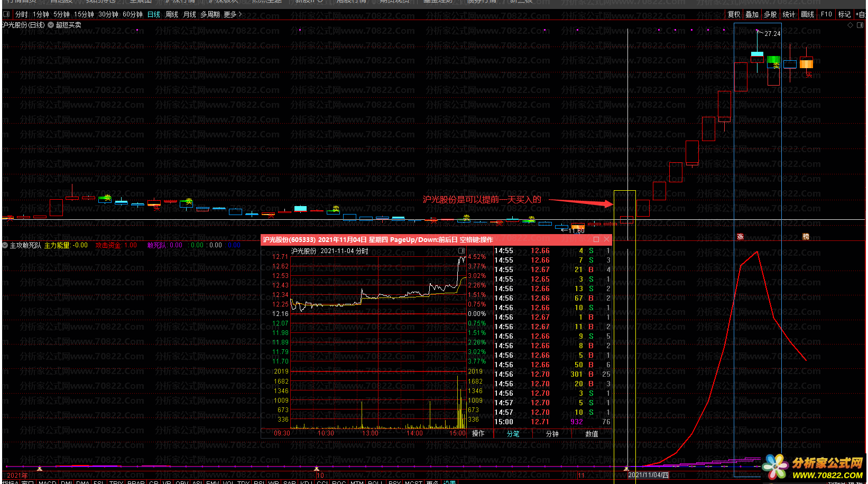Screen dimensions: 868x484
Task: Switch to 60分钟 period
Action: [133, 14]
